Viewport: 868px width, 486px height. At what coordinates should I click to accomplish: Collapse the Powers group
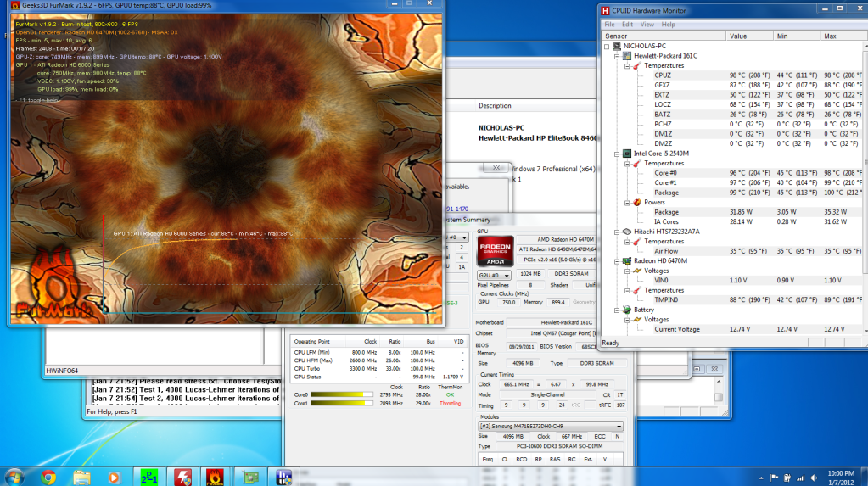(x=627, y=203)
